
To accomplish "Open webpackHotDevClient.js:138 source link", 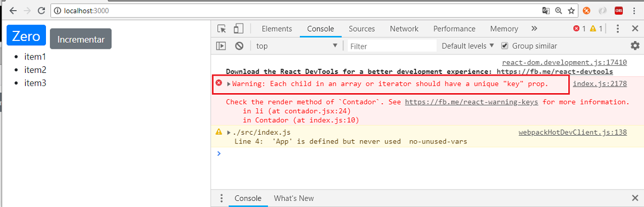I will click(572, 132).
